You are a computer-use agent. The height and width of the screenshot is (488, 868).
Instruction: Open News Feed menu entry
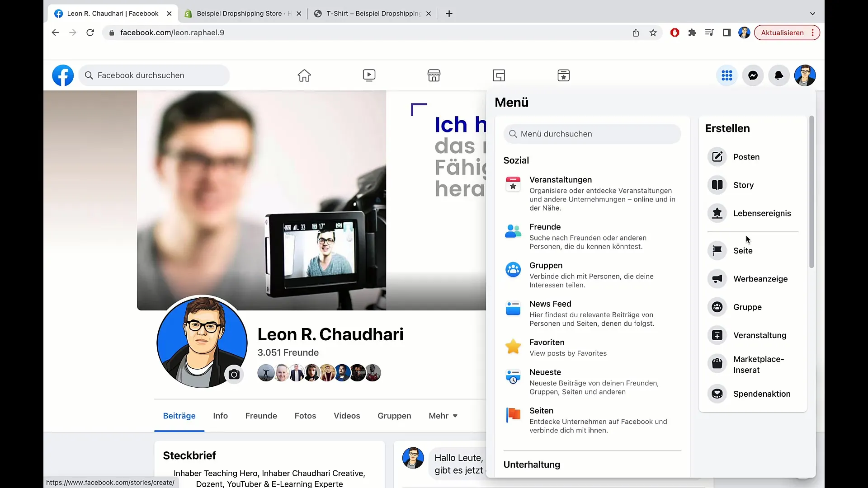[592, 313]
